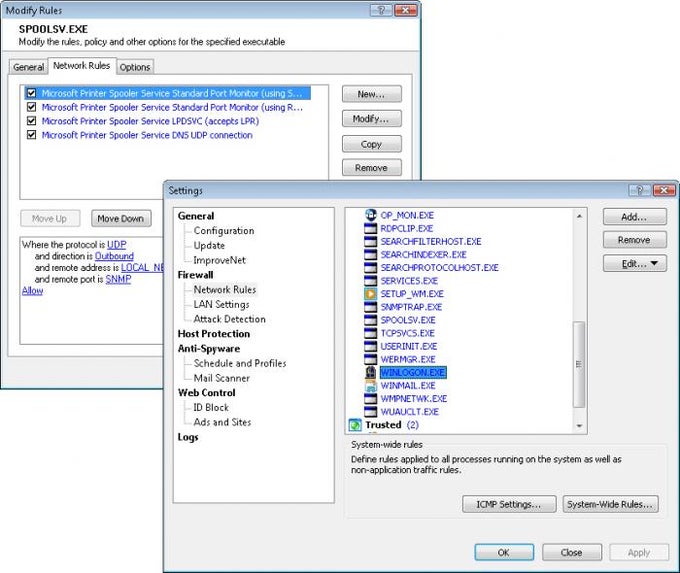Click the SERVICES.EXE window icon
680x573 pixels.
[x=370, y=281]
